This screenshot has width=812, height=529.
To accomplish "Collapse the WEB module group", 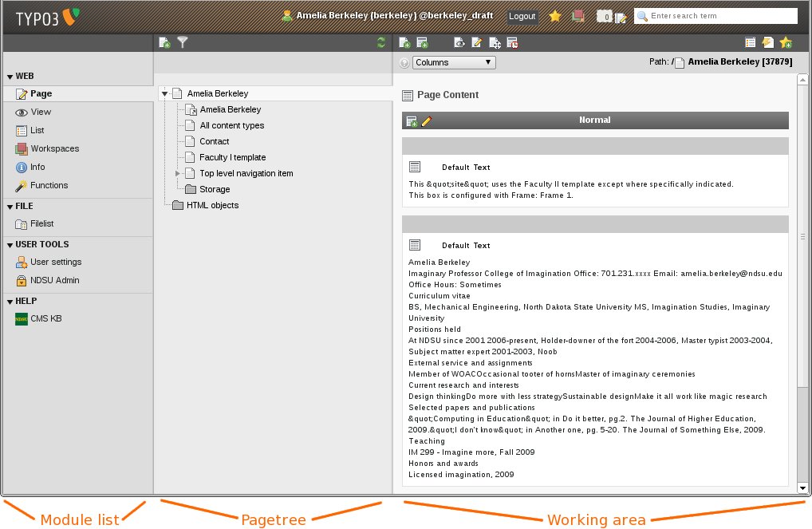I will click(x=10, y=77).
